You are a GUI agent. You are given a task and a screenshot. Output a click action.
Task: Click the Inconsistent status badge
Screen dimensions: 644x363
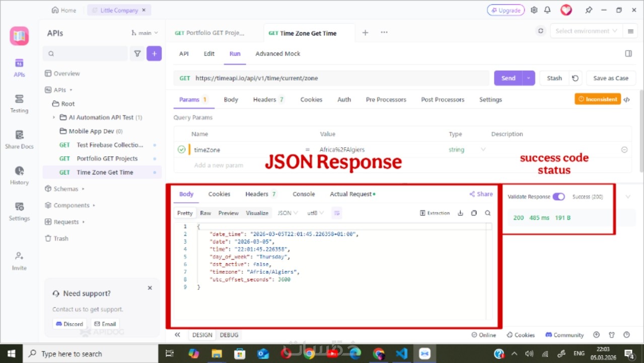tap(598, 99)
